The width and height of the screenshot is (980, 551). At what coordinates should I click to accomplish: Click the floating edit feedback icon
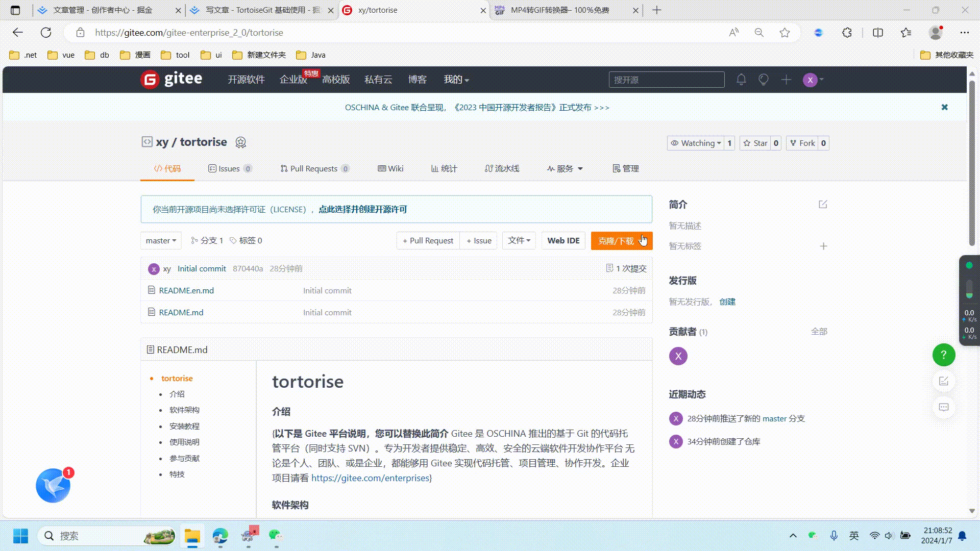944,381
